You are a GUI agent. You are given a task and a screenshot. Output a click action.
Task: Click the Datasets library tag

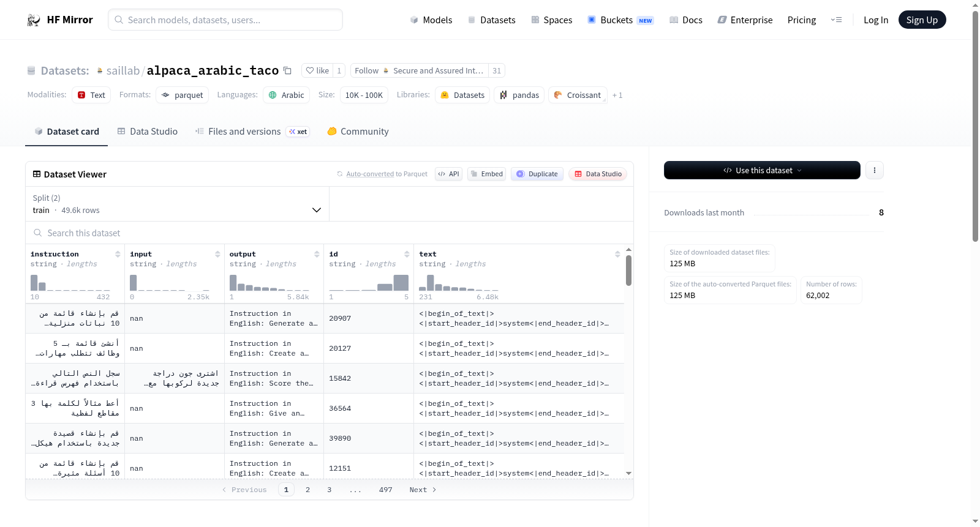coord(462,95)
